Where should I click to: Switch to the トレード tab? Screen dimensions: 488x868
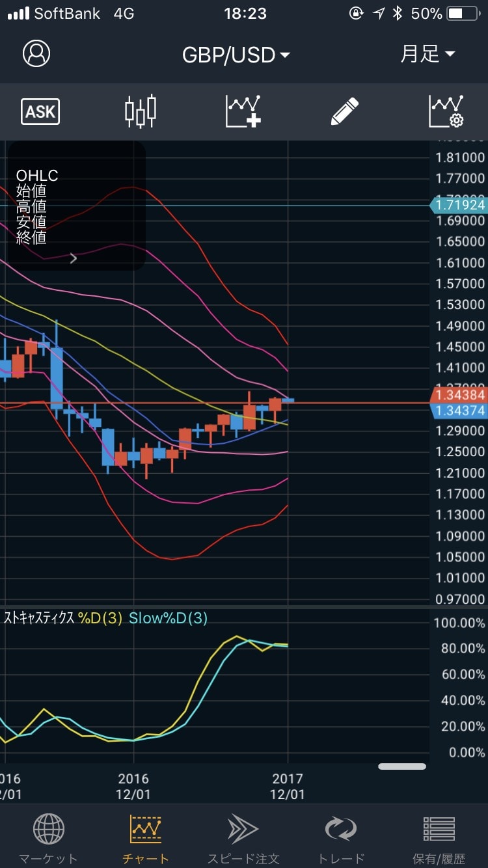(x=341, y=840)
